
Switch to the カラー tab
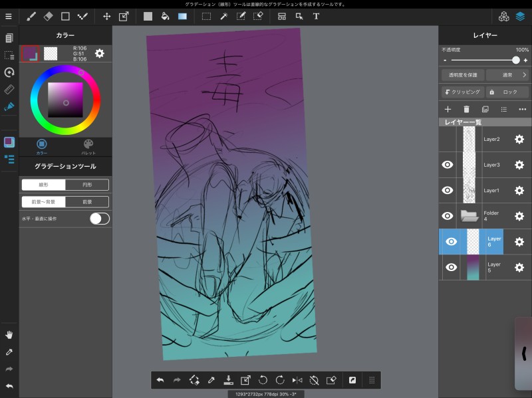click(x=42, y=146)
